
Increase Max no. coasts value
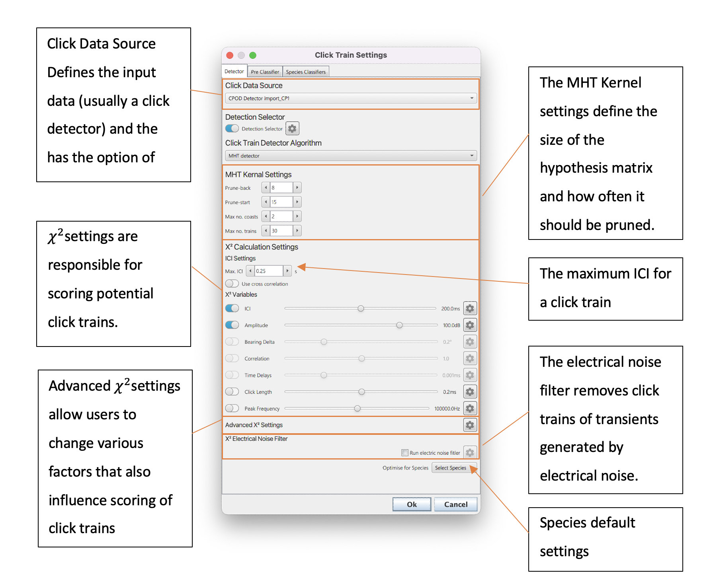pos(297,216)
